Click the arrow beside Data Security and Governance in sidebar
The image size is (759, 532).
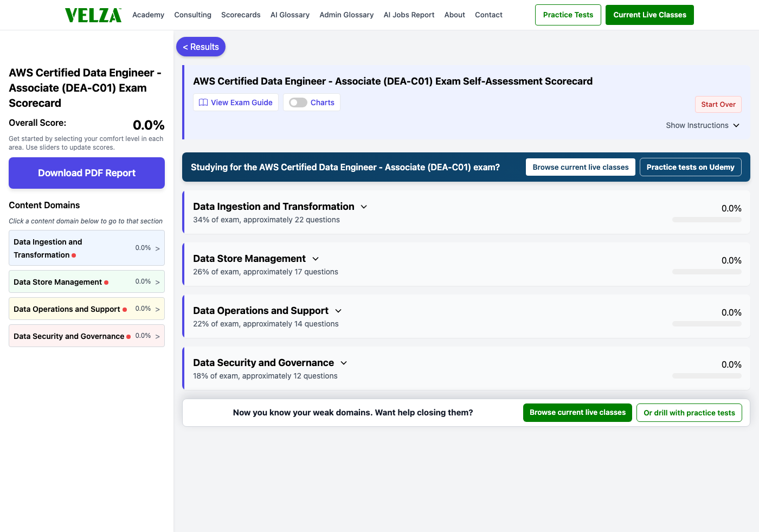point(157,336)
